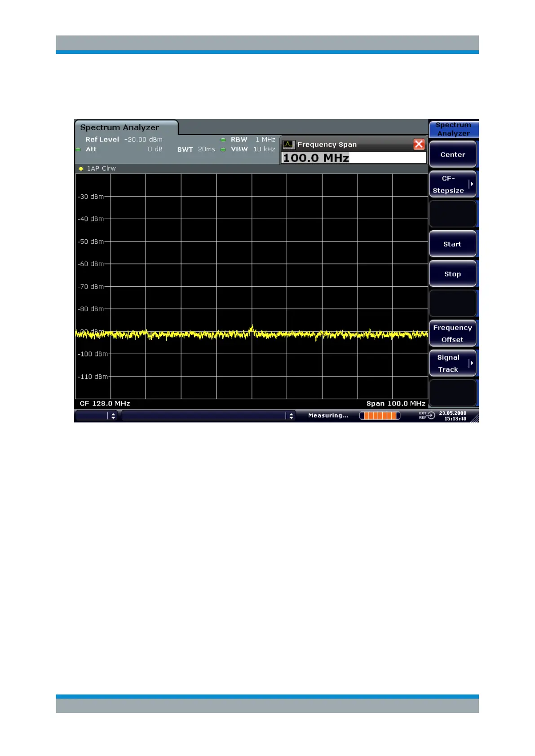
Task: Click the -100 dBm axis label
Action: [x=93, y=354]
